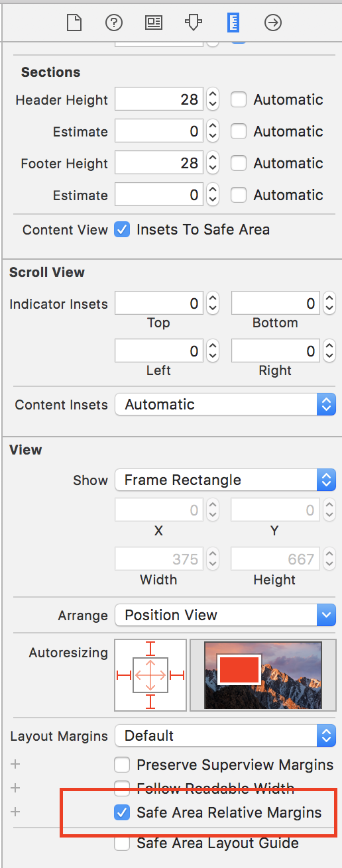The image size is (342, 868).
Task: Open the File inspector tab
Action: (74, 23)
